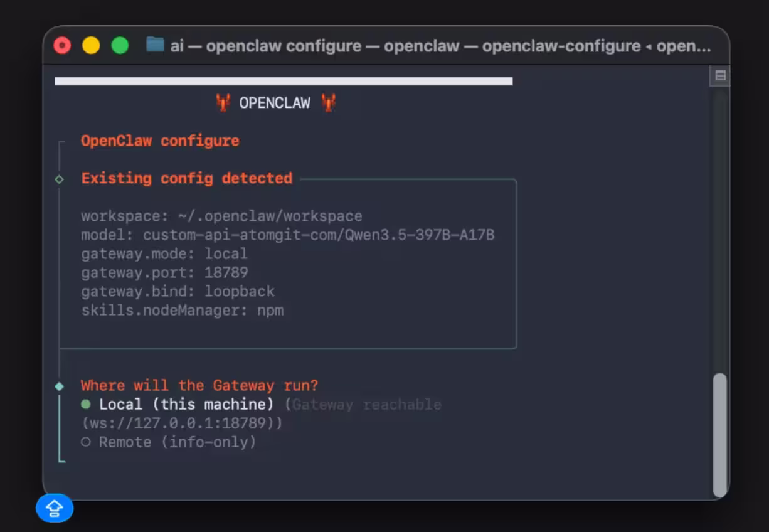Click the diamond marker beside the Gateway question
The image size is (769, 532).
(x=60, y=385)
